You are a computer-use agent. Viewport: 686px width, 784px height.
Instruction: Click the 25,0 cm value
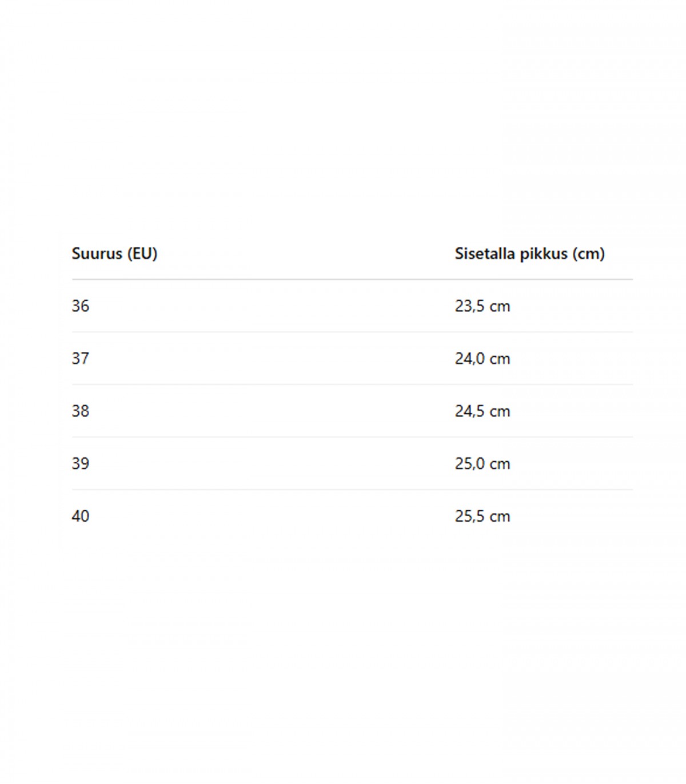tap(482, 463)
